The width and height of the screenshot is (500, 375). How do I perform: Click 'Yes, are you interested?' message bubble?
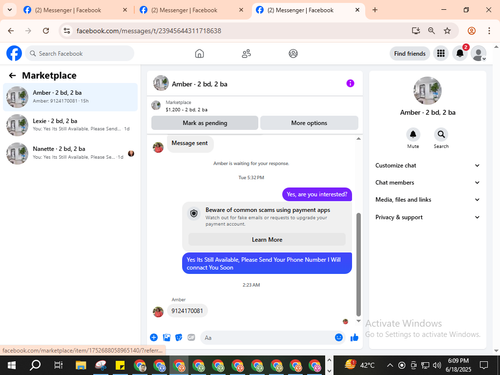pyautogui.click(x=317, y=194)
